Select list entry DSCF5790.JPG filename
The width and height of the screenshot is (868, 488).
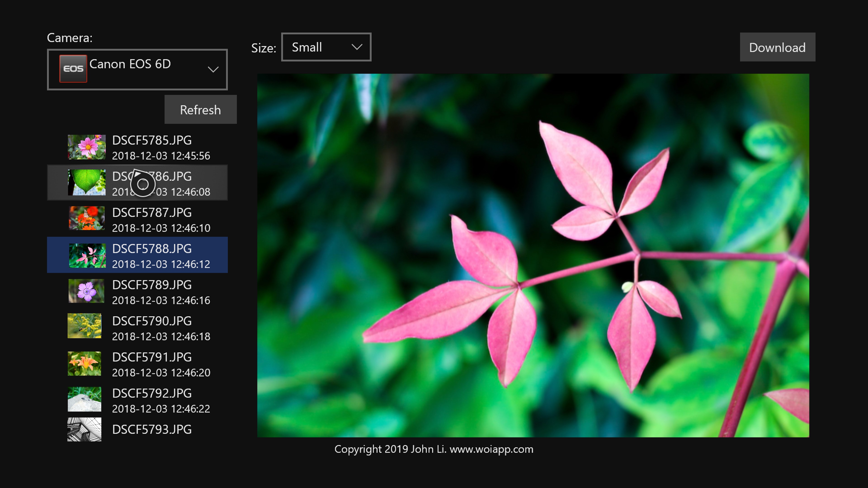tap(152, 321)
